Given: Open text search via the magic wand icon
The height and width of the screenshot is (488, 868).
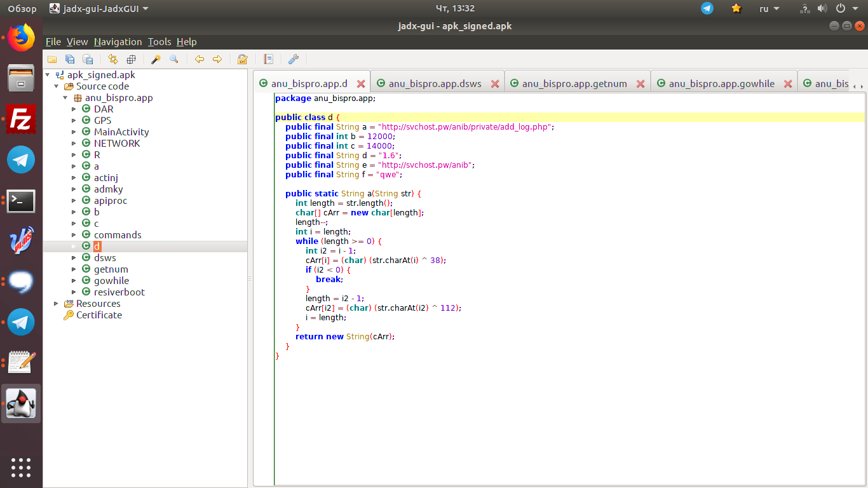Looking at the screenshot, I should click(x=156, y=59).
